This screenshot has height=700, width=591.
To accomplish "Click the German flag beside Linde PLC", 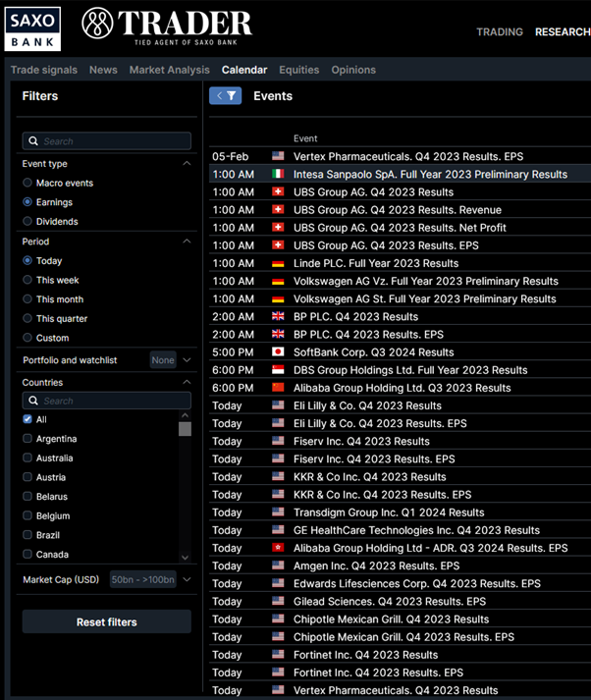I will click(278, 263).
